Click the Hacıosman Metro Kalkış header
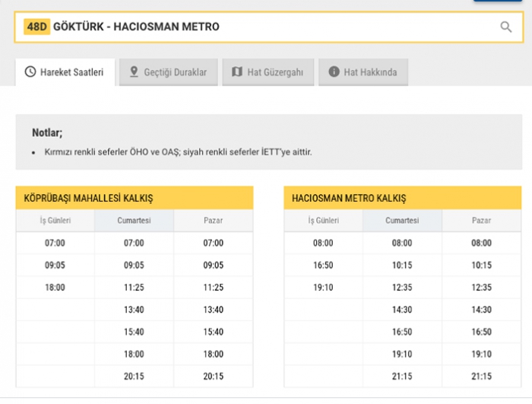Screen dimensions: 532x404 click(x=402, y=198)
